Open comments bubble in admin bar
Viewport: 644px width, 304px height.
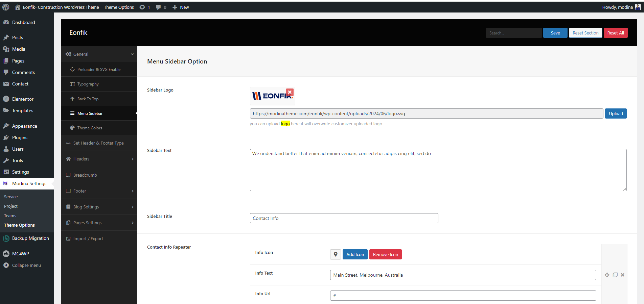158,7
